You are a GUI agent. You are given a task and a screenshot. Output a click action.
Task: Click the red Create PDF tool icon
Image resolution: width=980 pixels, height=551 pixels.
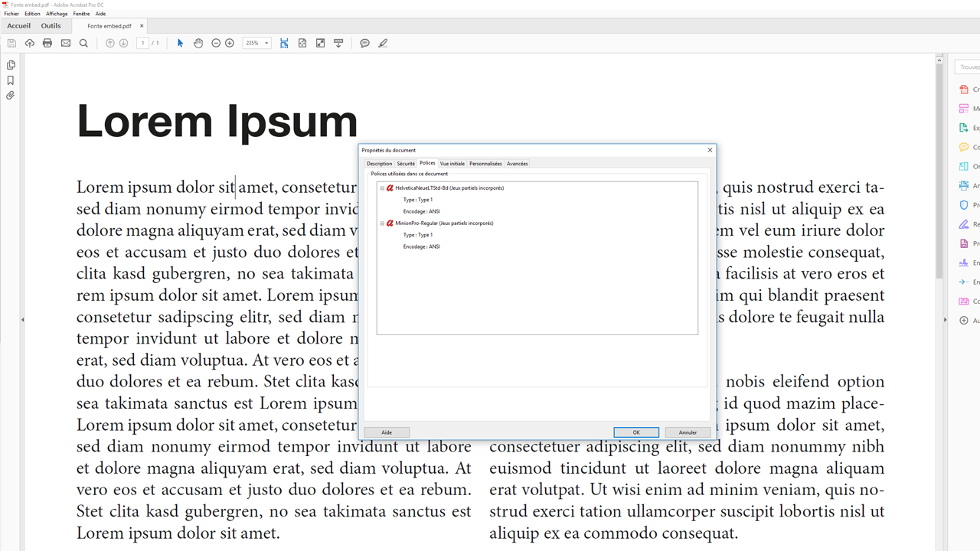(x=964, y=90)
